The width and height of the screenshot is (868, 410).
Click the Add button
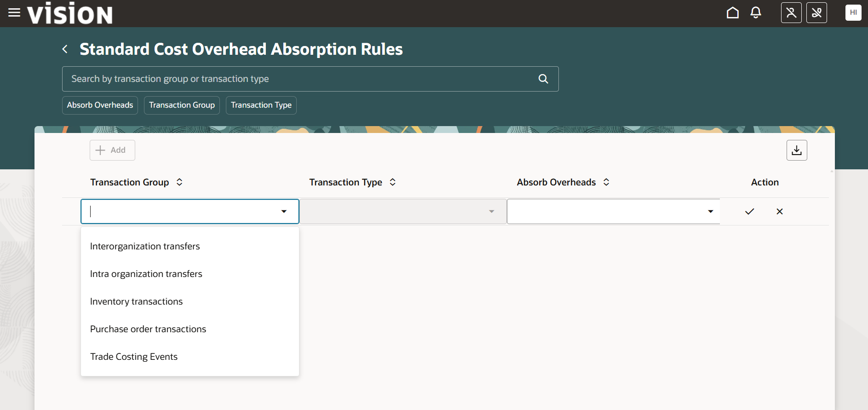pos(112,150)
